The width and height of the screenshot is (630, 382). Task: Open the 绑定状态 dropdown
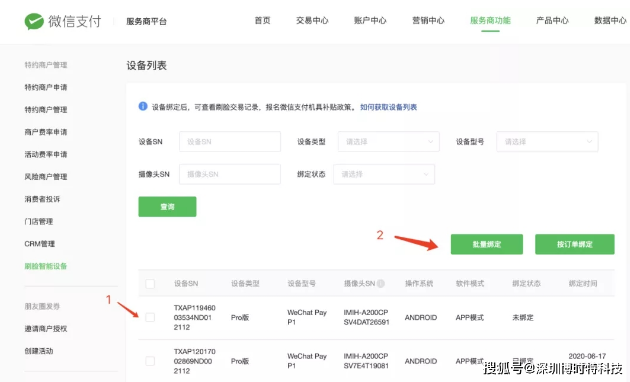coord(384,174)
